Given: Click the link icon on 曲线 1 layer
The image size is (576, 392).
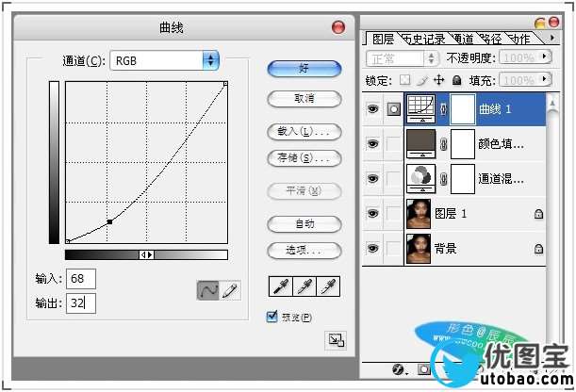Looking at the screenshot, I should click(x=443, y=108).
